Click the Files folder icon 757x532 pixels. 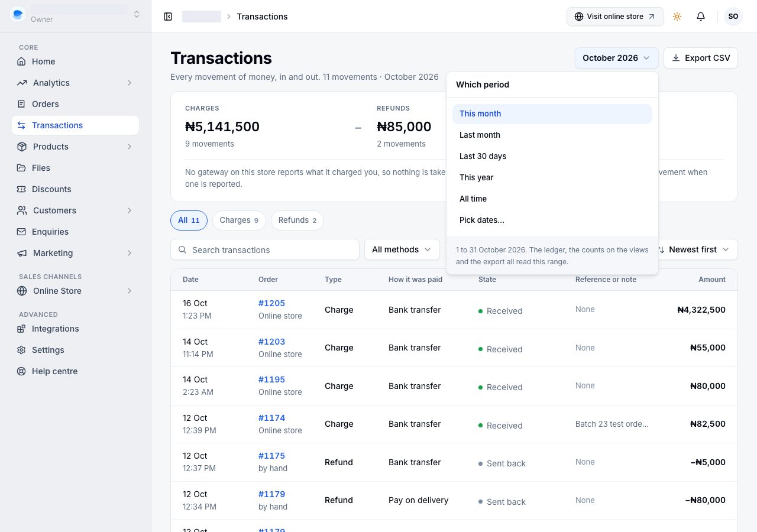21,168
